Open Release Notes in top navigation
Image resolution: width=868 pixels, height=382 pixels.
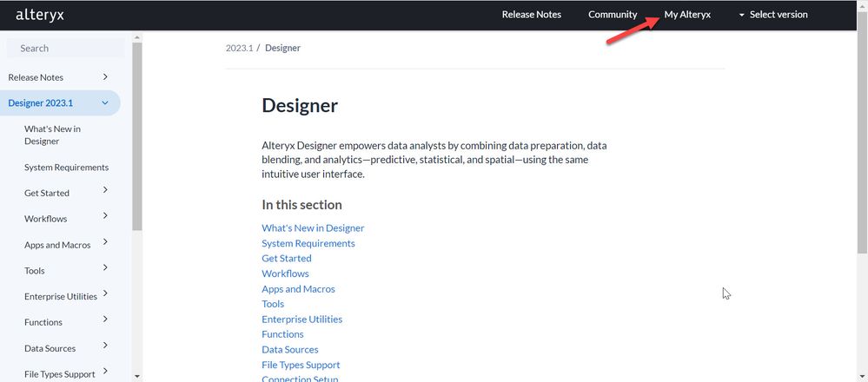point(532,15)
